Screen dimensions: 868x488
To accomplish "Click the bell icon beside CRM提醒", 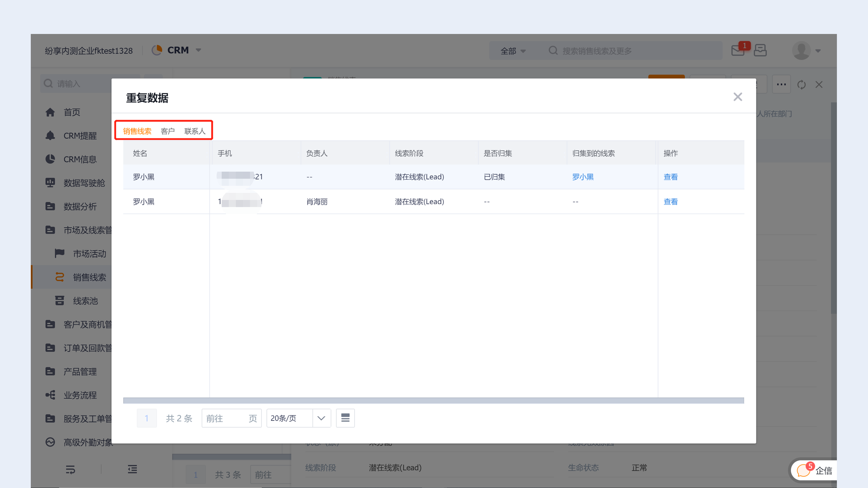I will [50, 136].
